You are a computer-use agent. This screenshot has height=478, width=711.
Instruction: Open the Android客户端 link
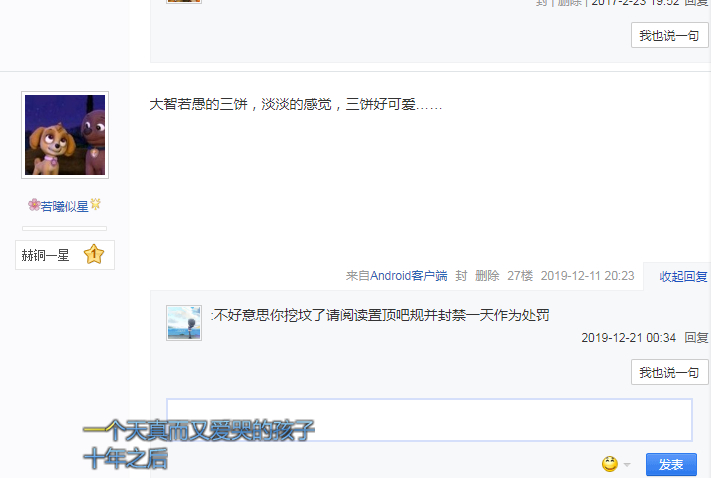pos(409,276)
